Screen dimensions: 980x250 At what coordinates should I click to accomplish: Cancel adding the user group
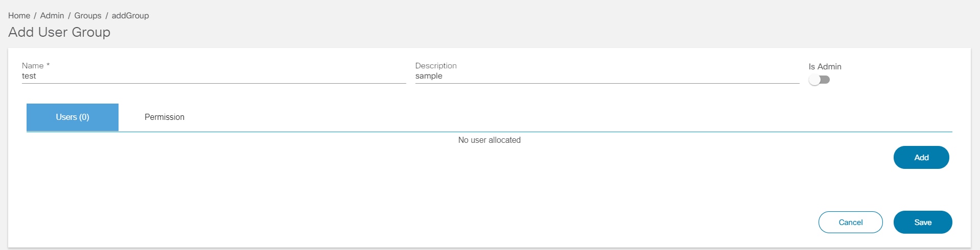click(850, 222)
